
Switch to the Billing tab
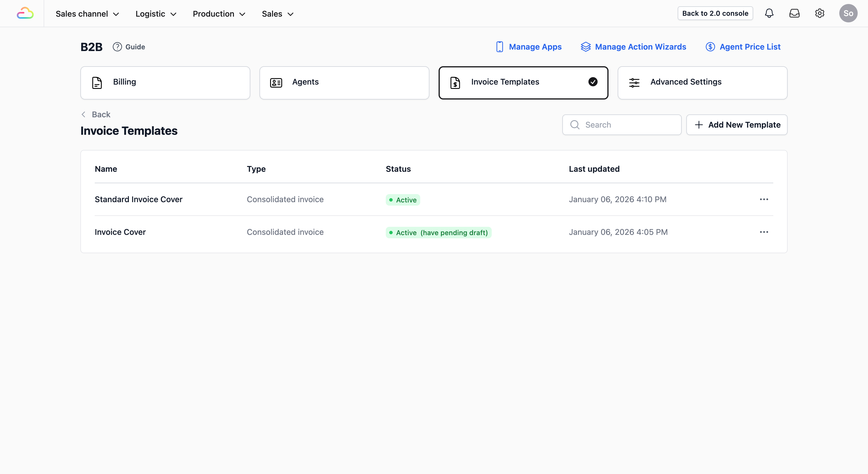click(x=165, y=83)
